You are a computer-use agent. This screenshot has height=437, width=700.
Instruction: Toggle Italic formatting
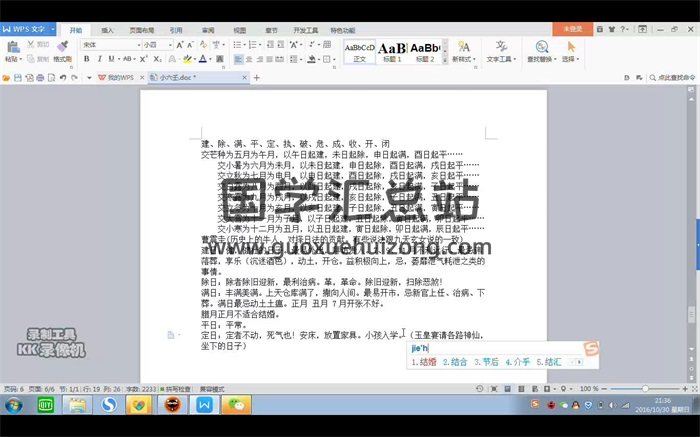tap(99, 59)
